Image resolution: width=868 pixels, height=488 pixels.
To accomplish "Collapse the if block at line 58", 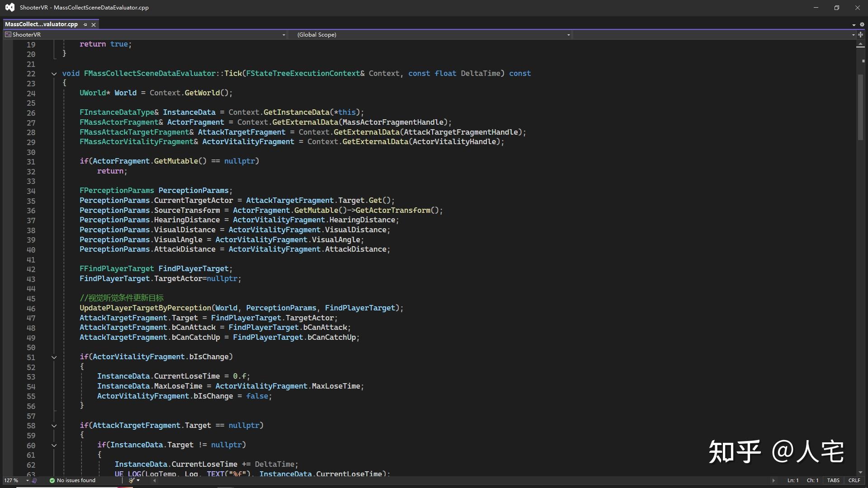I will [x=54, y=426].
